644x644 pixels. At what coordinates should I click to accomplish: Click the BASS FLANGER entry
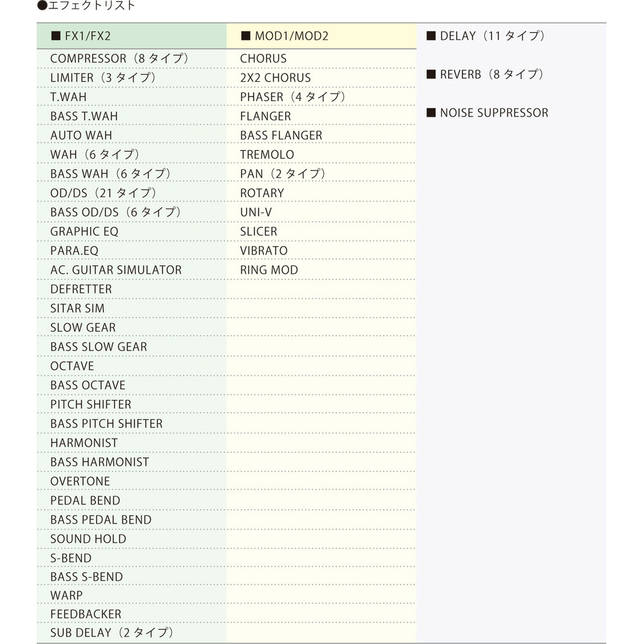[281, 135]
